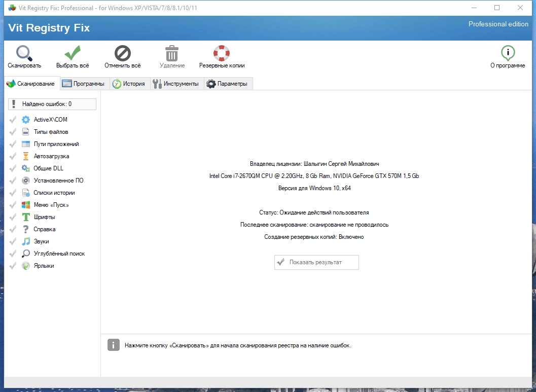The height and width of the screenshot is (392, 536).
Task: Click the Создание резервных копий: Включено line
Action: 314,237
